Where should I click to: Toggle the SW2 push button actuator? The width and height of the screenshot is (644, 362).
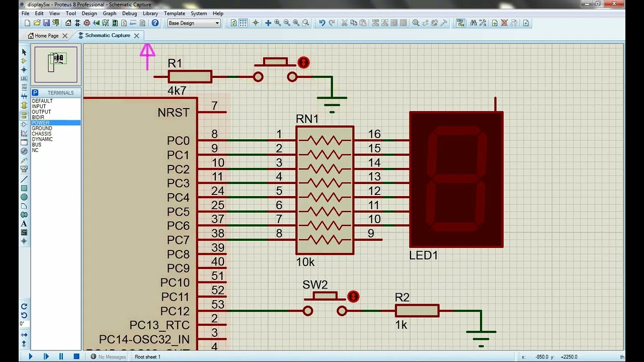pos(354,297)
